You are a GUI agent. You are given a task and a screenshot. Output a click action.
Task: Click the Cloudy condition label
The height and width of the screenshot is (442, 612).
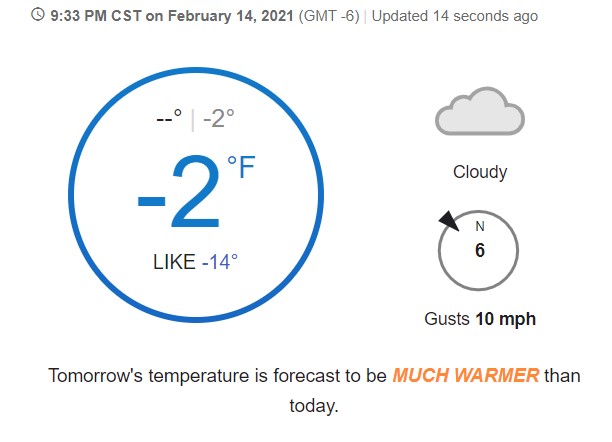[480, 172]
